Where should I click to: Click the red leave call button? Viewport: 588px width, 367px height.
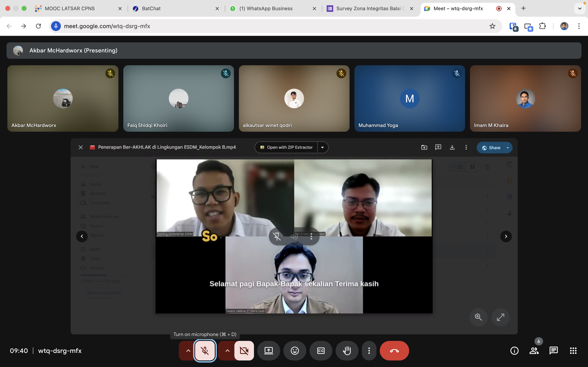394,350
